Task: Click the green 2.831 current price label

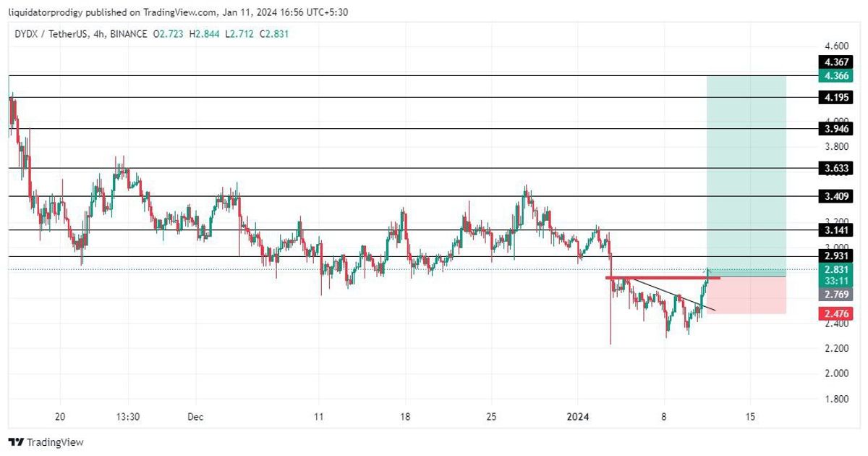Action: 836,269
